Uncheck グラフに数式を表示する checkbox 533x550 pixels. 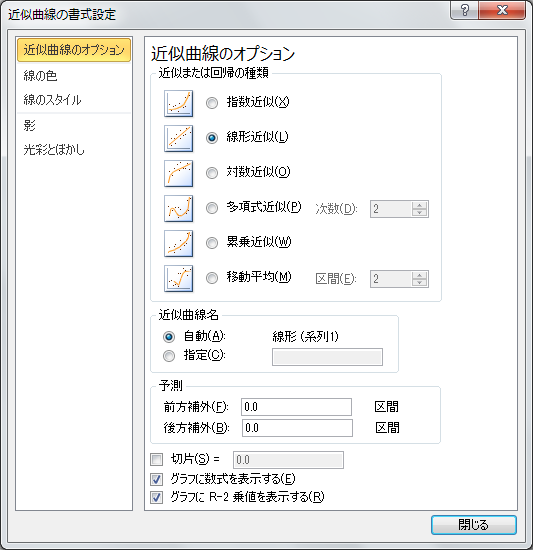(x=156, y=479)
